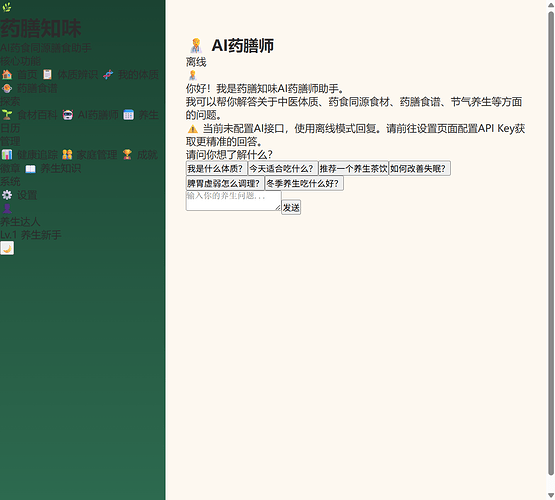Click the DNA icon for 我的体质
The width and height of the screenshot is (555, 500).
108,75
